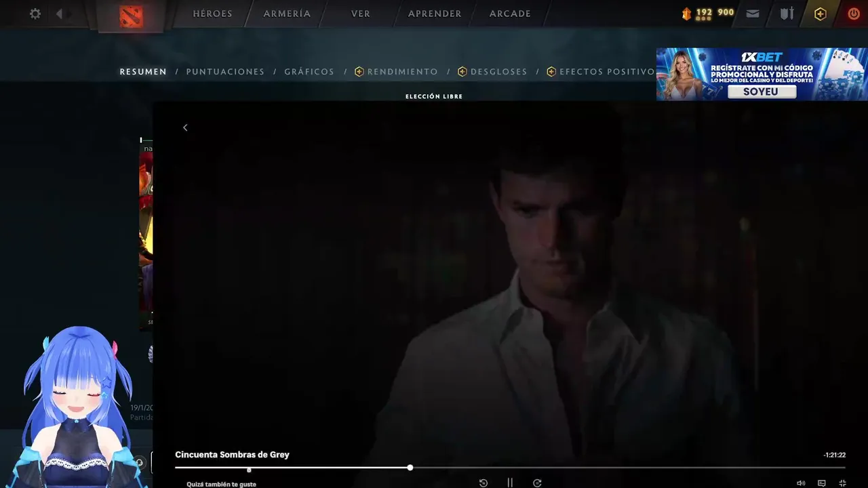This screenshot has width=868, height=488.
Task: Click the video progress scrubber handle
Action: pyautogui.click(x=410, y=468)
